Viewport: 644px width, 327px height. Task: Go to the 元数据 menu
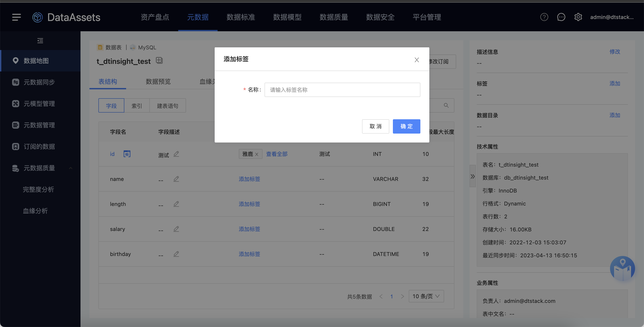coord(198,17)
